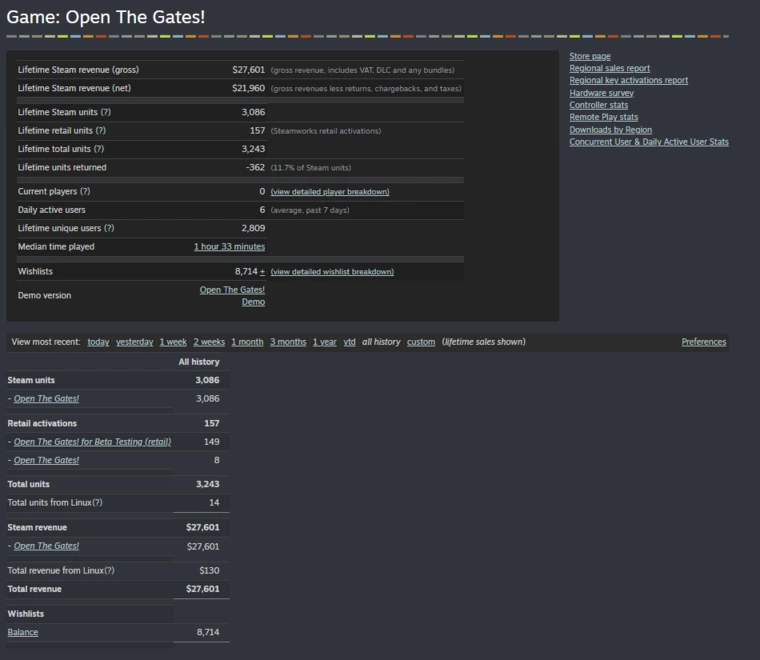Click the Total units from Linux value 14

214,503
